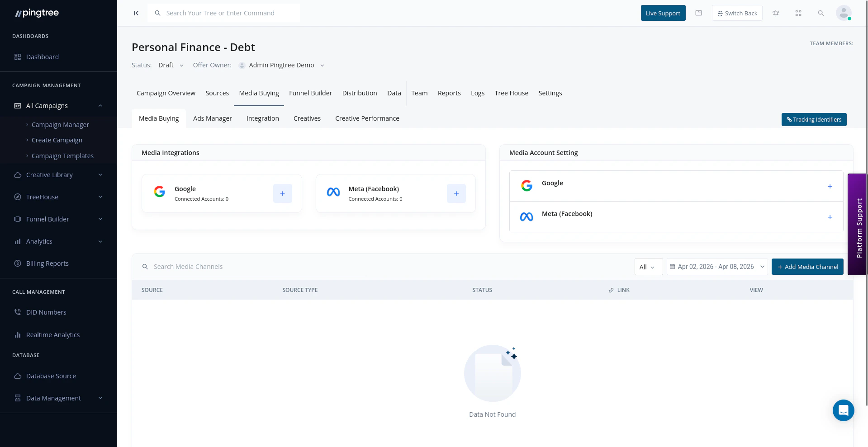The height and width of the screenshot is (447, 868).
Task: Select the DID Numbers phone icon
Action: click(17, 312)
